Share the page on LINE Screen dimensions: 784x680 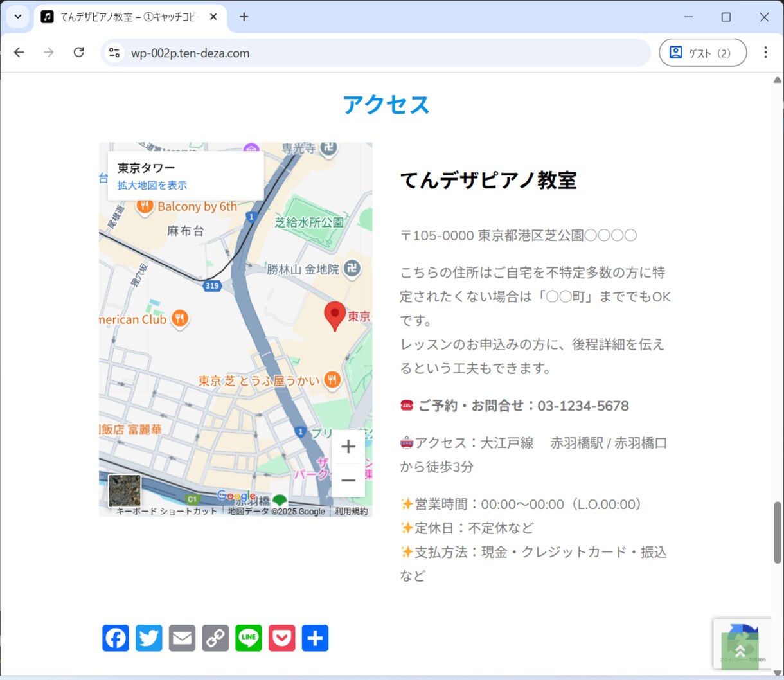click(249, 638)
